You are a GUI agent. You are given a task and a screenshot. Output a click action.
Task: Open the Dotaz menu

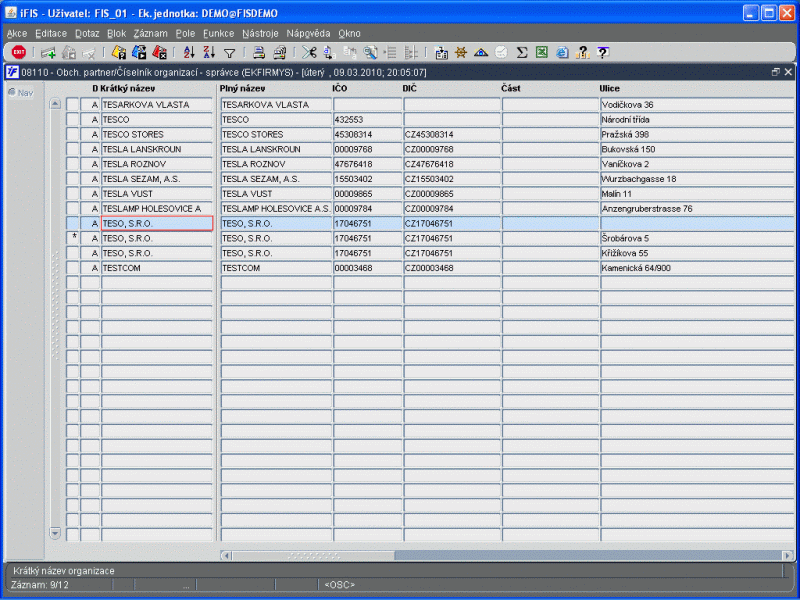[x=87, y=34]
